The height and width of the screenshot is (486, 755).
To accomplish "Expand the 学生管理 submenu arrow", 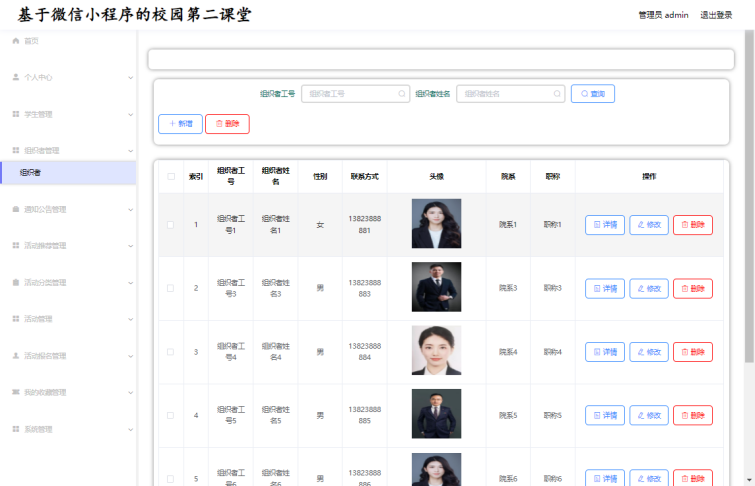I will [130, 114].
